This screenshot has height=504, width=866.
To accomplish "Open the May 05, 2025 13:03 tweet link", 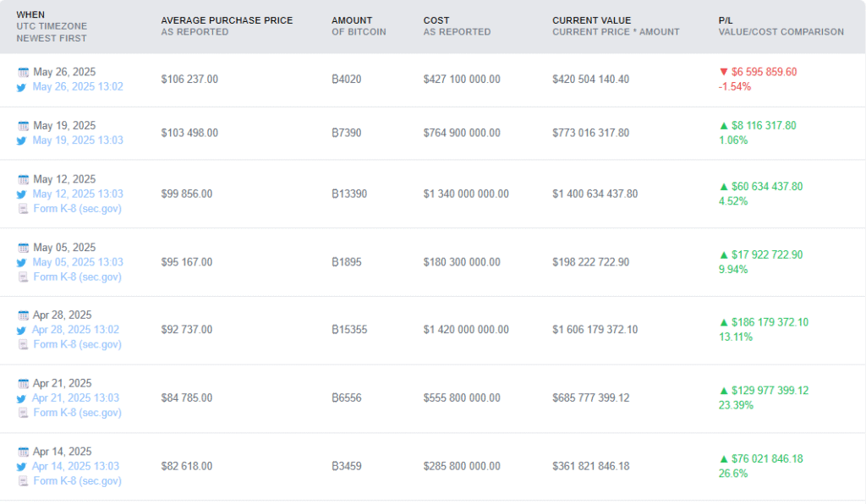I will pos(78,262).
